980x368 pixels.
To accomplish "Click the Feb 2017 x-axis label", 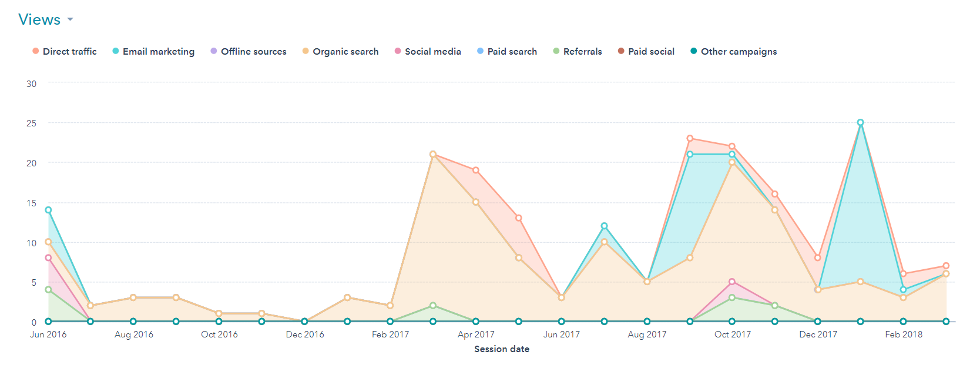I will tap(390, 334).
